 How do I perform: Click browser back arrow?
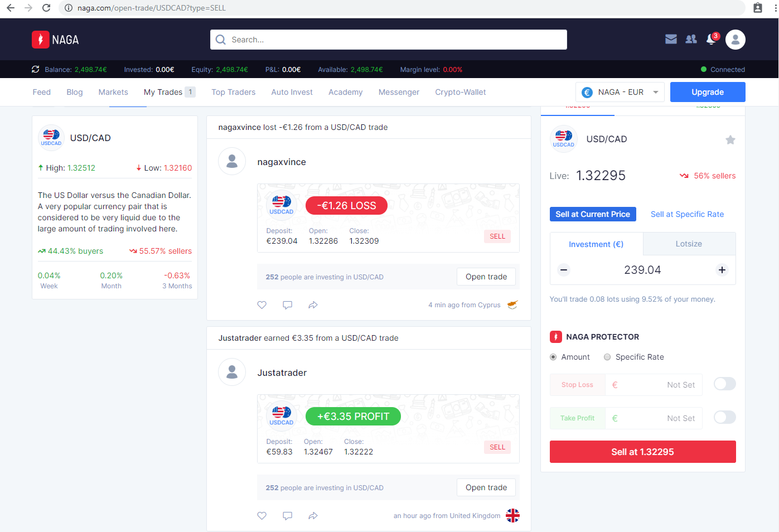pyautogui.click(x=11, y=8)
